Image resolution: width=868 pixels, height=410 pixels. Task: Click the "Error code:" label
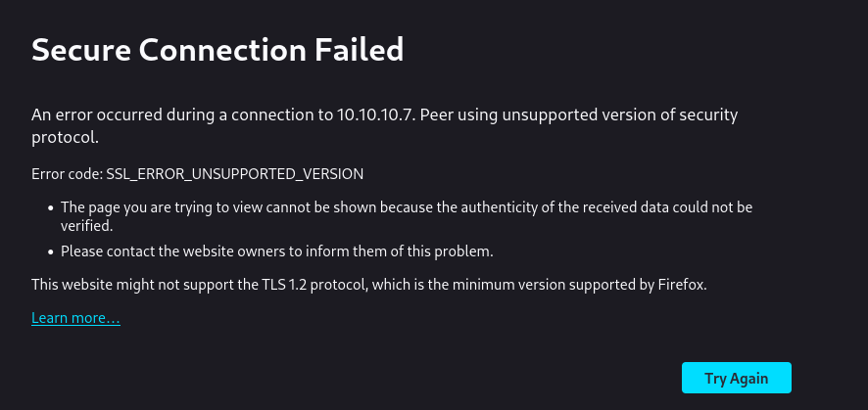[x=66, y=173]
